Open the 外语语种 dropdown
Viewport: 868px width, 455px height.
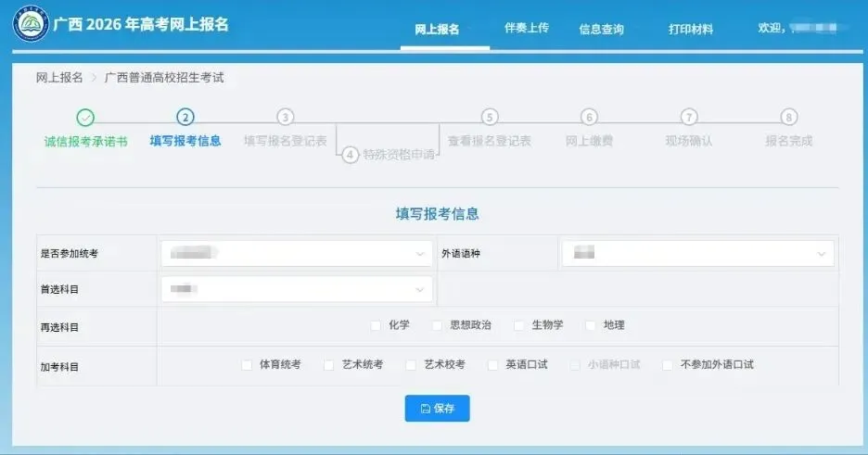coord(698,253)
